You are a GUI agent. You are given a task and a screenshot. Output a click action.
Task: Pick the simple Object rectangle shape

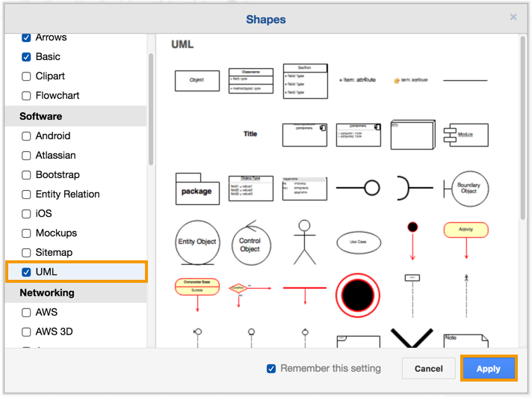pos(197,80)
